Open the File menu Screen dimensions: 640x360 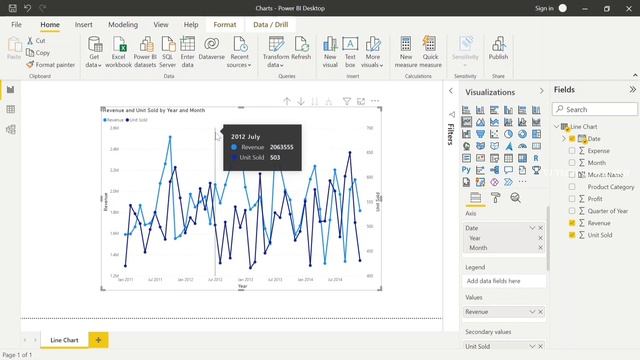(16, 24)
